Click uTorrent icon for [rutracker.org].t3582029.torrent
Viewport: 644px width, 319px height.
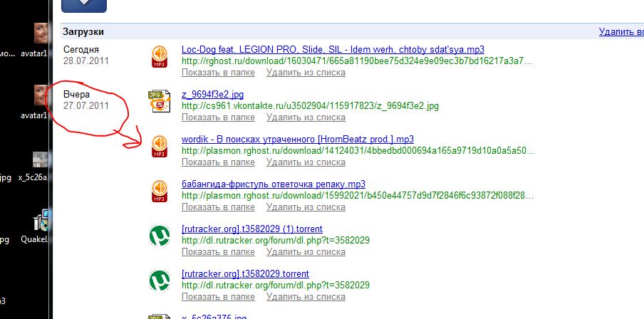(159, 281)
